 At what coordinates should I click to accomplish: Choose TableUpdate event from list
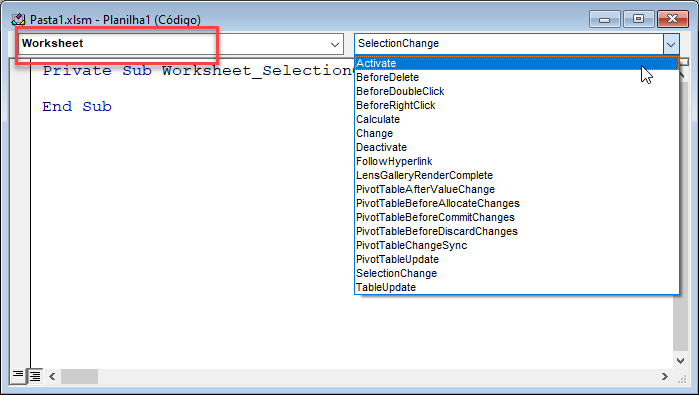pos(517,288)
